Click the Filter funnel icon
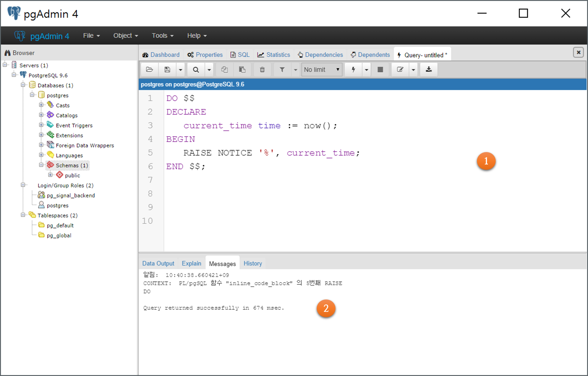The height and width of the screenshot is (376, 588). [x=282, y=70]
